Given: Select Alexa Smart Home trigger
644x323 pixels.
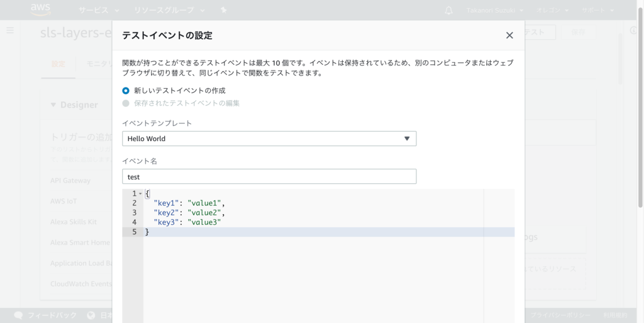Looking at the screenshot, I should pos(80,242).
